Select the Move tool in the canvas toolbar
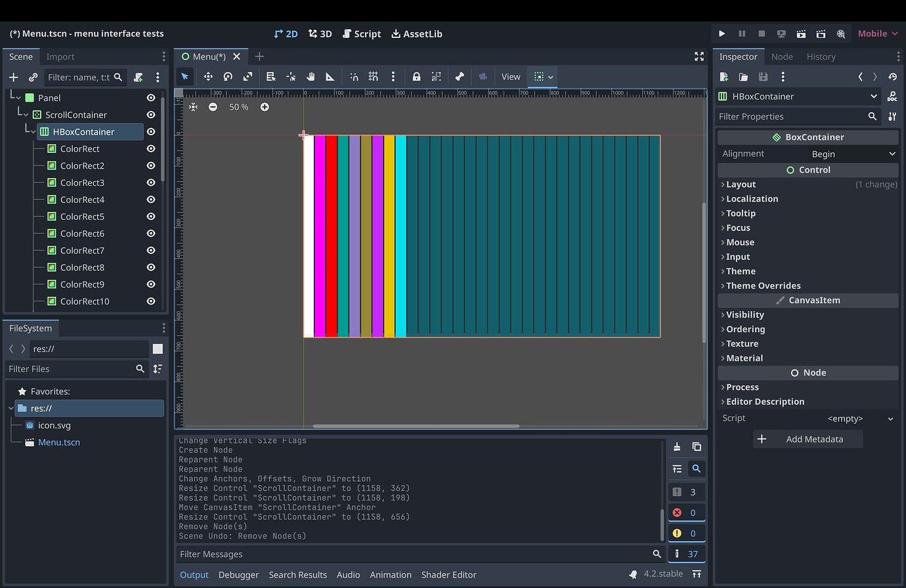The image size is (906, 588). click(207, 77)
